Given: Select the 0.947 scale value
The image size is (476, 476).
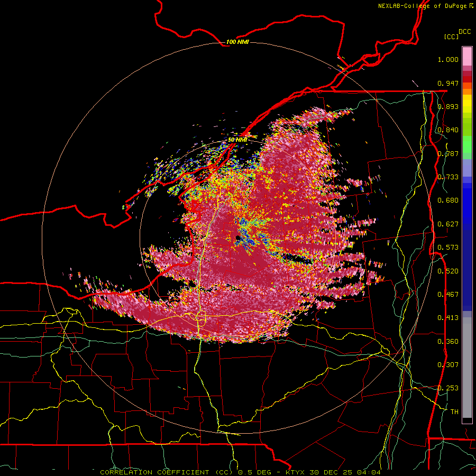Looking at the screenshot, I should tap(448, 83).
